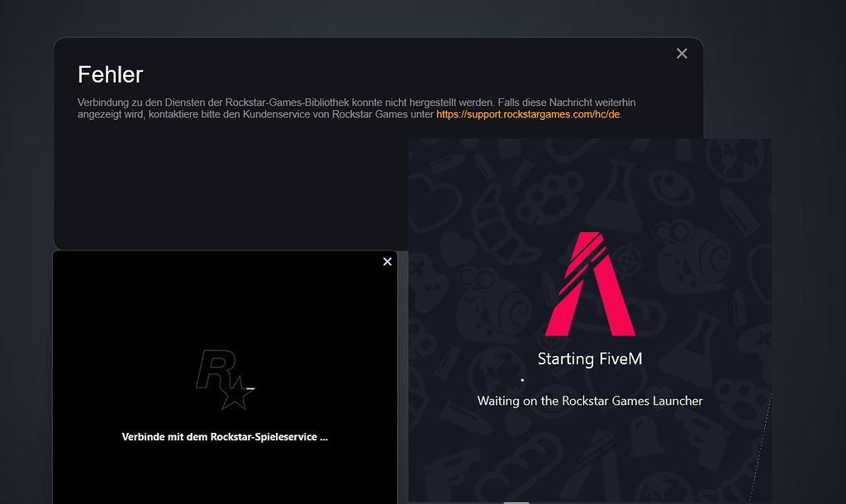Click the loading progress dot under Starting FiveM
The width and height of the screenshot is (846, 504).
pos(521,378)
